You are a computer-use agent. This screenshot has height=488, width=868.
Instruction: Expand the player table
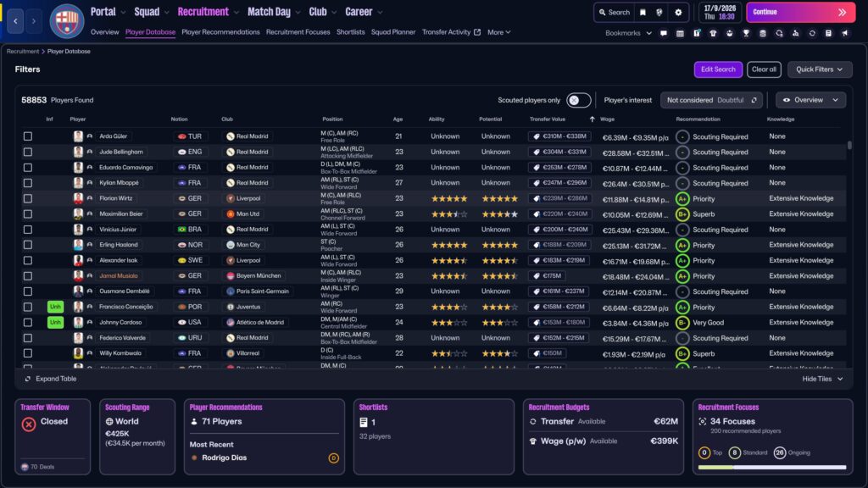tap(50, 379)
